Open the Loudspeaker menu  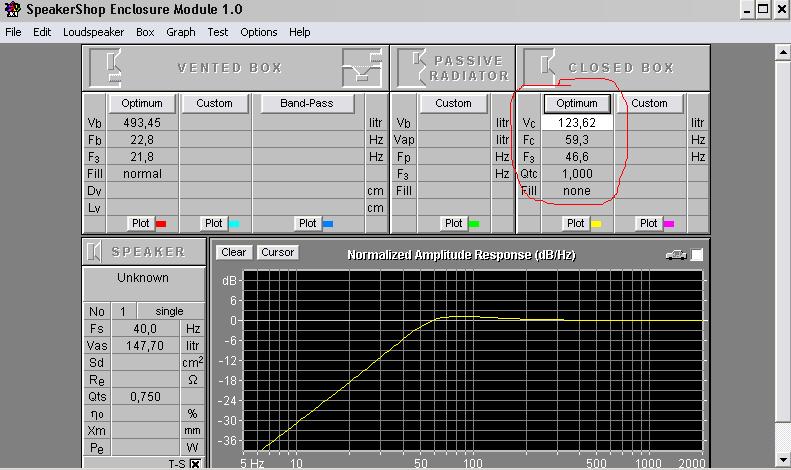click(94, 32)
